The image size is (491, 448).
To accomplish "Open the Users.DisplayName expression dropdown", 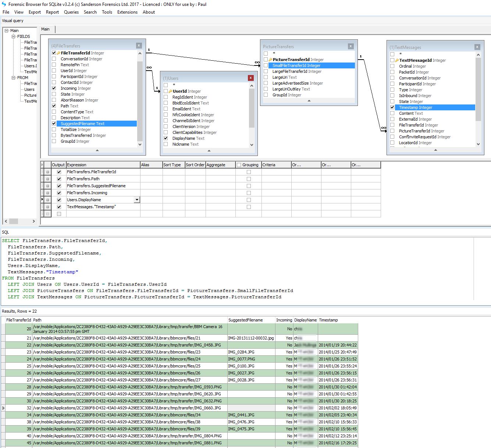I will point(137,200).
